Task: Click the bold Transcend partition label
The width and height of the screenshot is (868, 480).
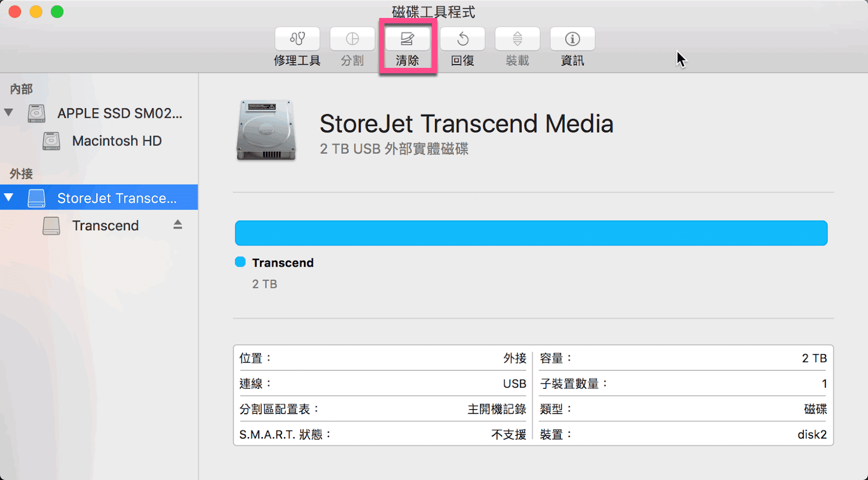Action: [x=283, y=263]
